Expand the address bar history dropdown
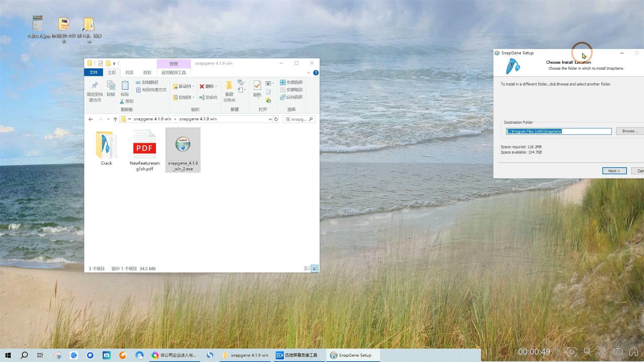This screenshot has width=644, height=362. [x=270, y=119]
